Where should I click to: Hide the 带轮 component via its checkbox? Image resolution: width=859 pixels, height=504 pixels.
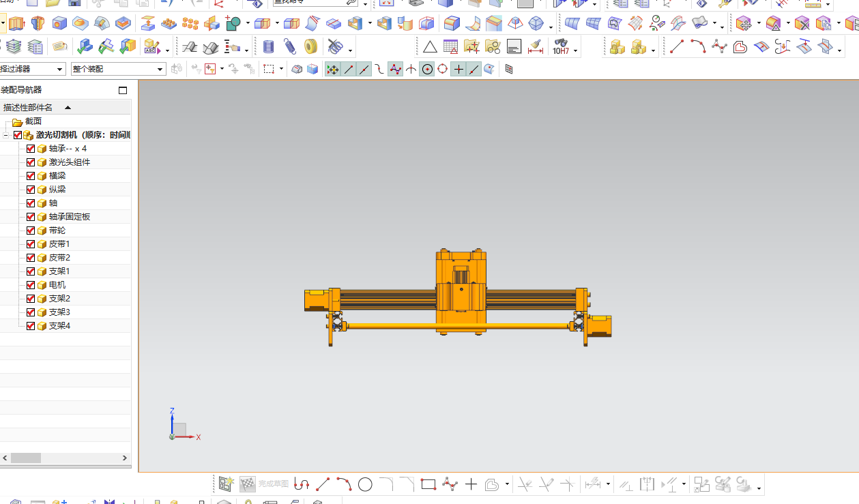[x=31, y=231]
